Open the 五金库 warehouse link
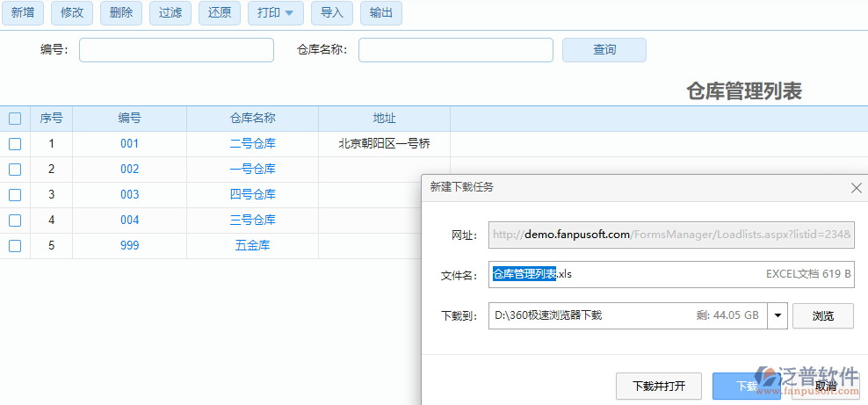 tap(252, 246)
